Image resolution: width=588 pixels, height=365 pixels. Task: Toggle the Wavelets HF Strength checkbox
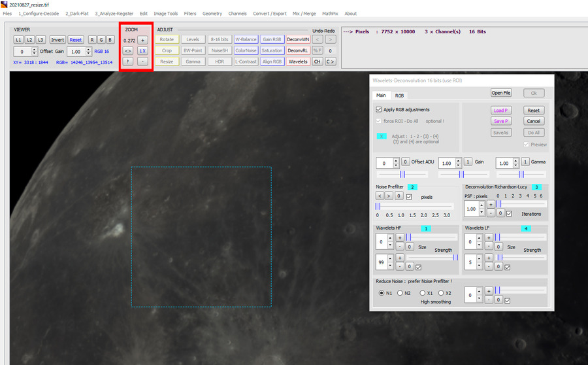[x=419, y=268]
